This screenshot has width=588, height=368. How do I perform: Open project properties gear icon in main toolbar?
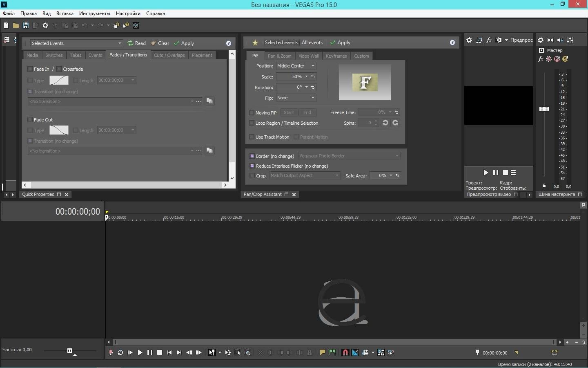pyautogui.click(x=45, y=25)
